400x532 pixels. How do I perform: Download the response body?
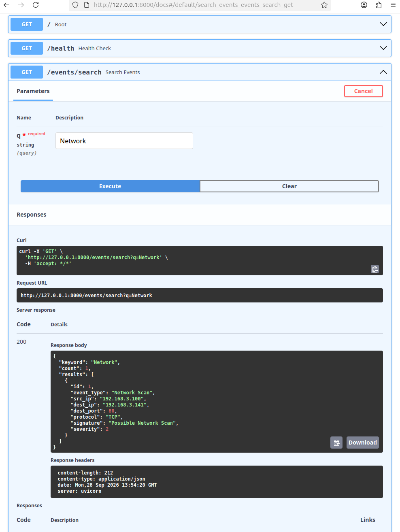363,443
